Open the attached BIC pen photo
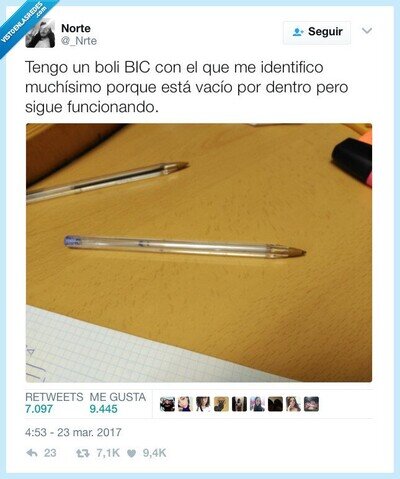400x479 pixels. click(199, 253)
